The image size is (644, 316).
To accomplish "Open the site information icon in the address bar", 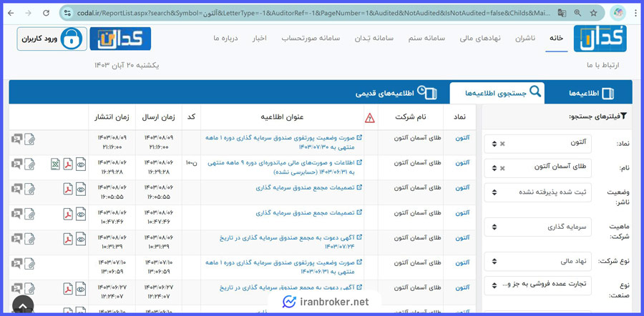I will (x=68, y=13).
